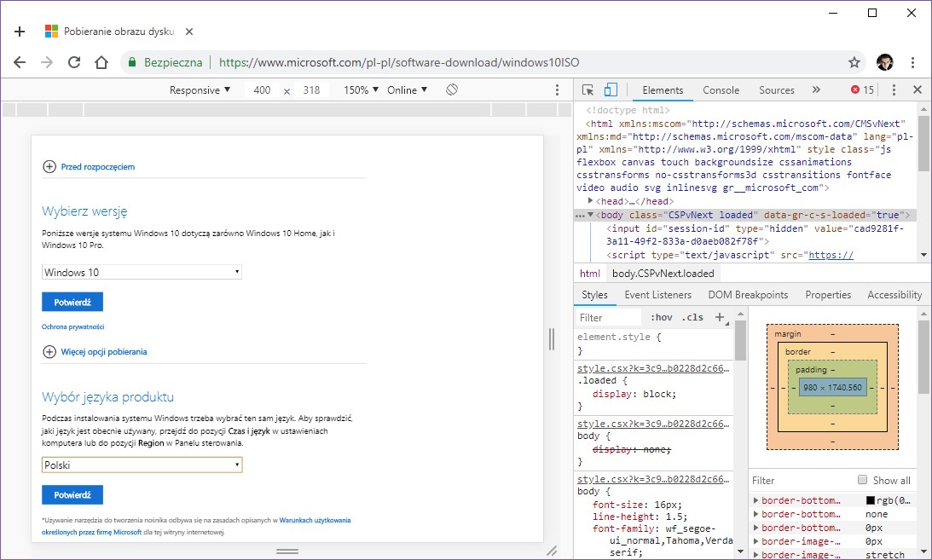Image resolution: width=932 pixels, height=560 pixels.
Task: Click Potwierdź under Wybór języka produktu
Action: [72, 495]
